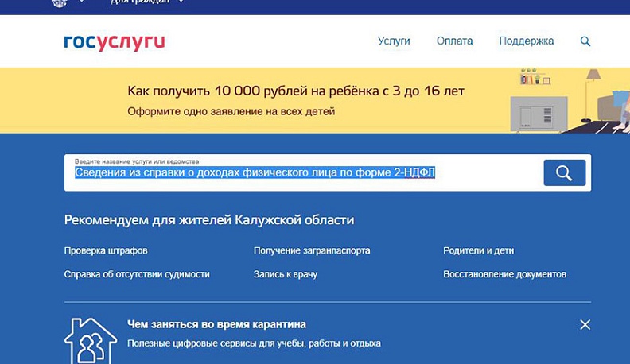630x364 pixels.
Task: Click the house with people icon
Action: (91, 341)
